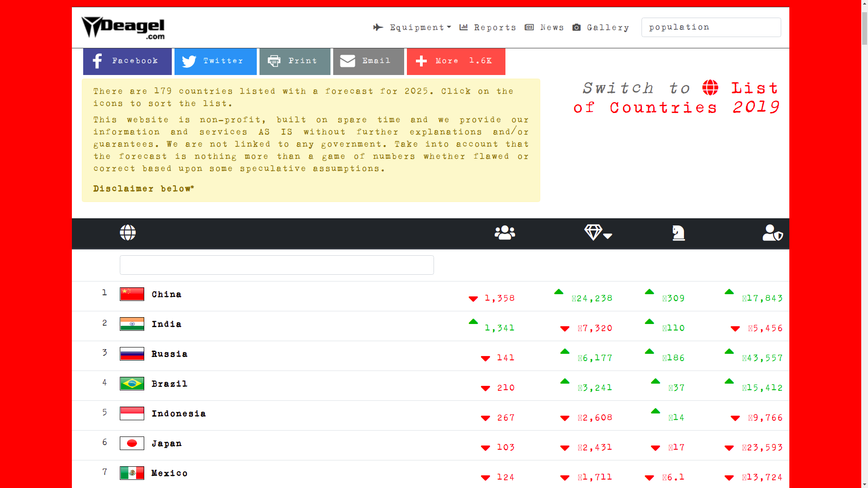Sort by GDP diamond icon
Screen dimensions: 868x488
click(593, 233)
